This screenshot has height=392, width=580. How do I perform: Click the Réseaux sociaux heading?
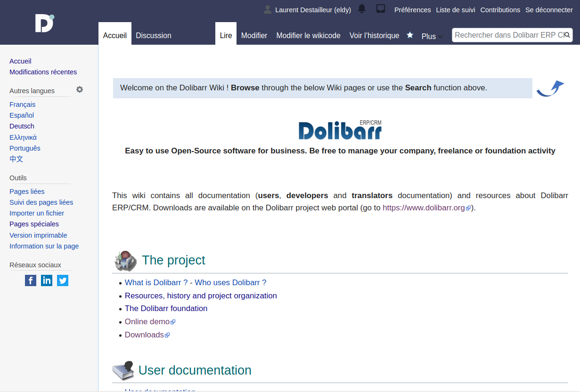pos(35,265)
